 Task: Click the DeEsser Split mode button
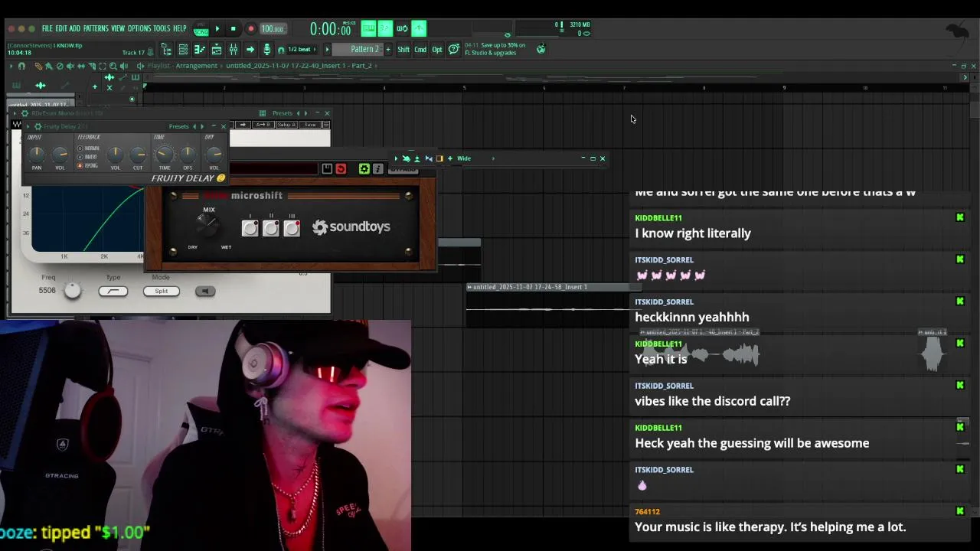(161, 291)
